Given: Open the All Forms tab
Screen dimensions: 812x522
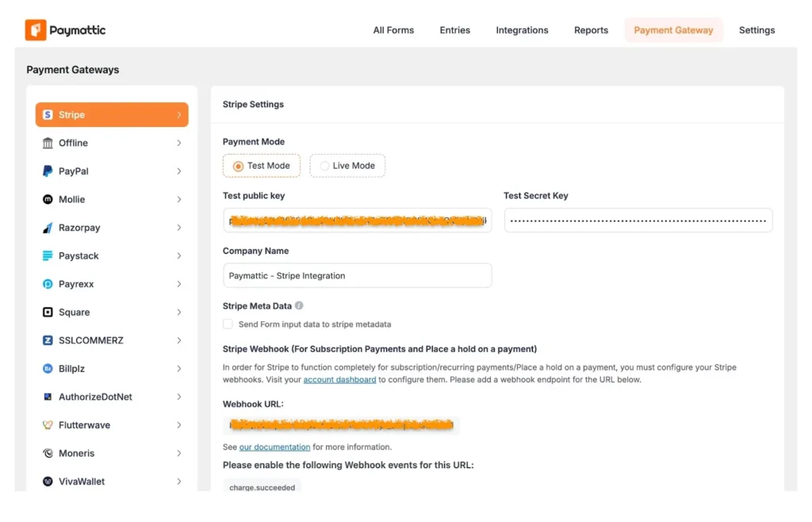Looking at the screenshot, I should pyautogui.click(x=393, y=30).
